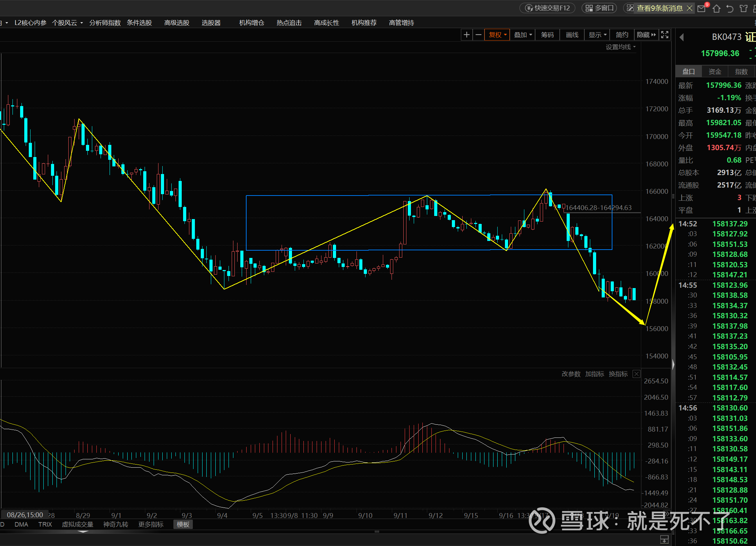Open the 设置均线 moving average dropdown

pyautogui.click(x=620, y=47)
